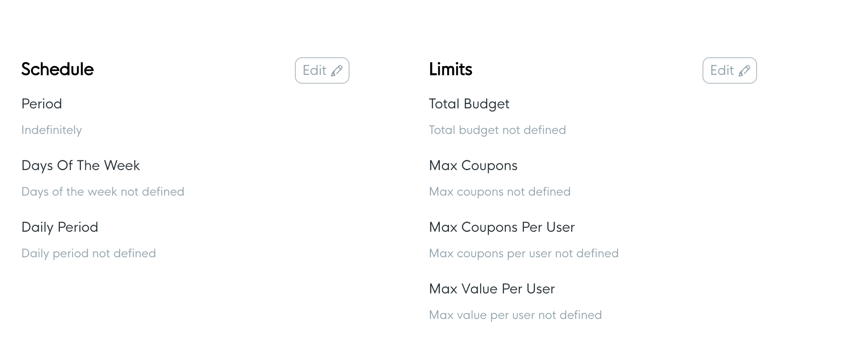Select 'Total budget not defined' text

[497, 130]
